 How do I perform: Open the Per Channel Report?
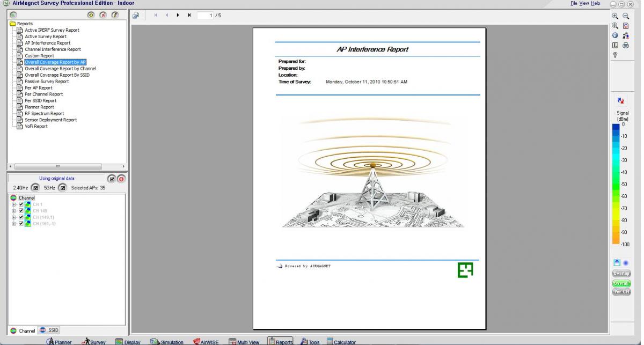(x=43, y=94)
